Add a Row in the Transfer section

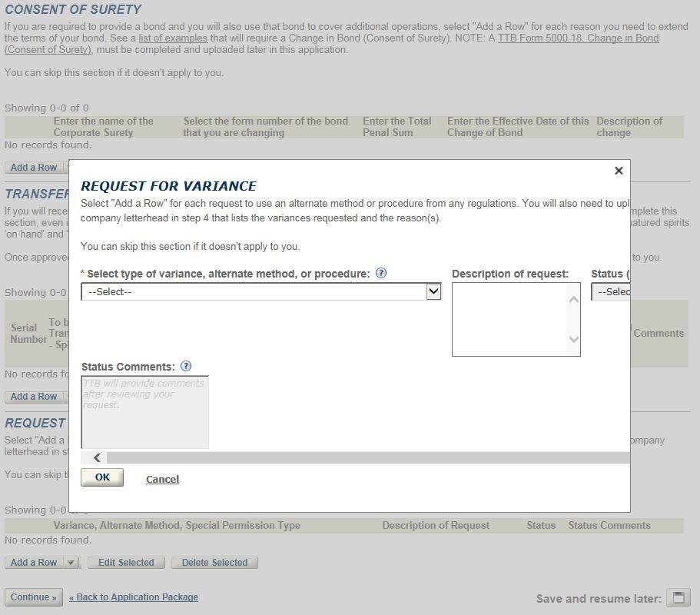click(33, 397)
